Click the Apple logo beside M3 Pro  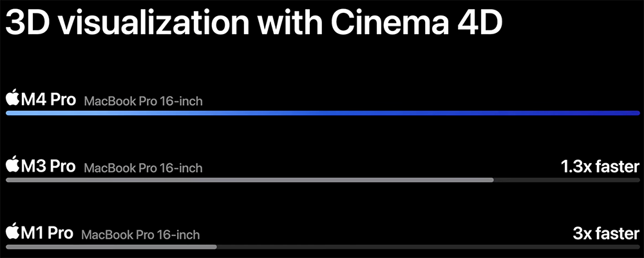(x=13, y=164)
